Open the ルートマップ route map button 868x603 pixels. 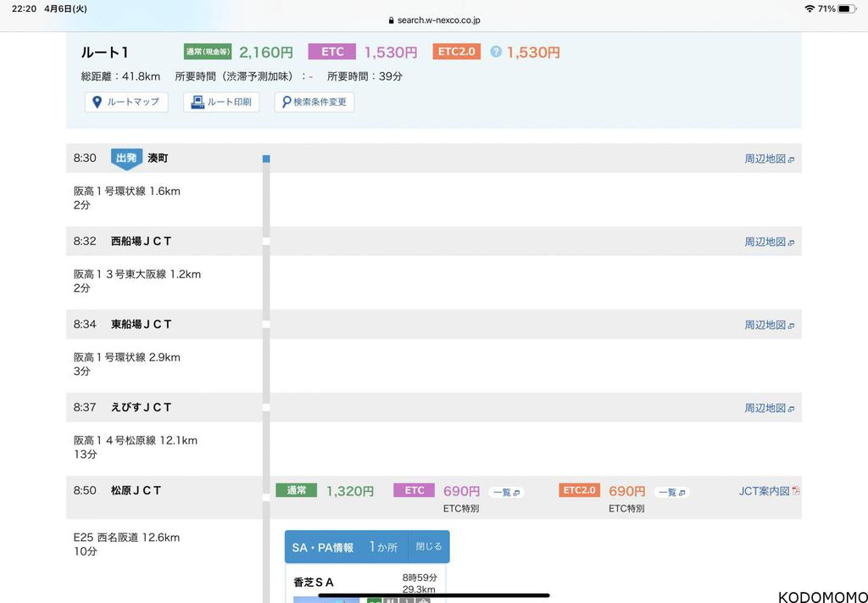tap(126, 103)
